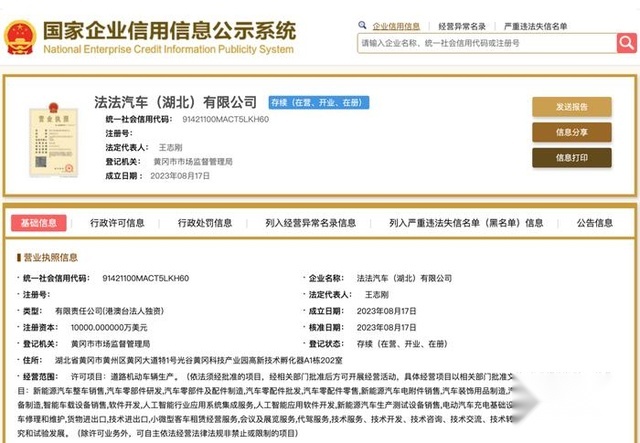Click the 成立日期 value in the license section
Screen dimensions: 640x443
point(386,311)
